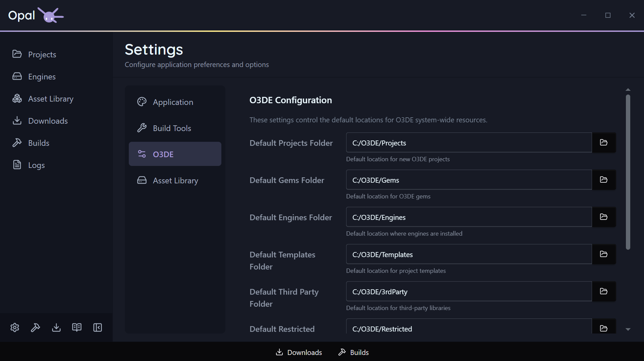This screenshot has width=644, height=361.
Task: Browse folder for Default Third Party Folder
Action: (x=604, y=291)
